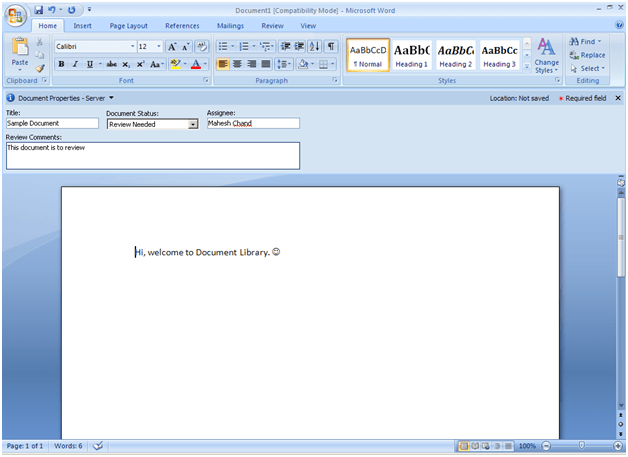Click the Replace button
628x457 pixels.
point(587,55)
